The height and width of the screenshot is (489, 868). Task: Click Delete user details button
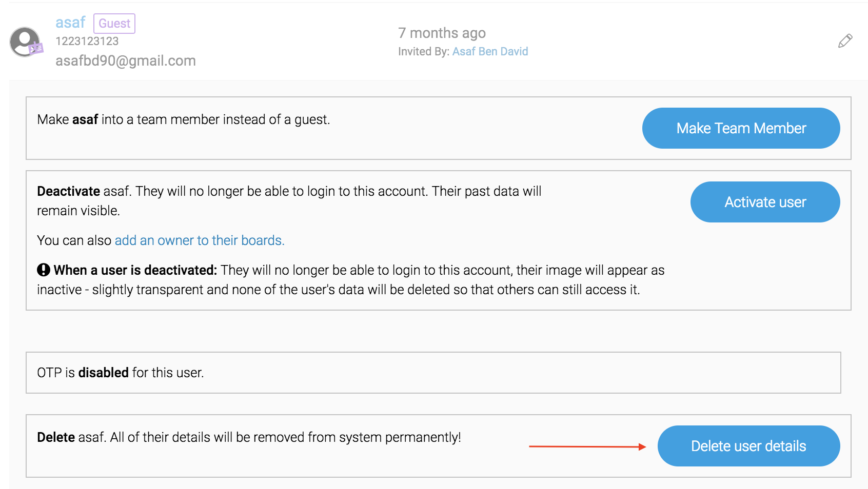[x=748, y=446]
